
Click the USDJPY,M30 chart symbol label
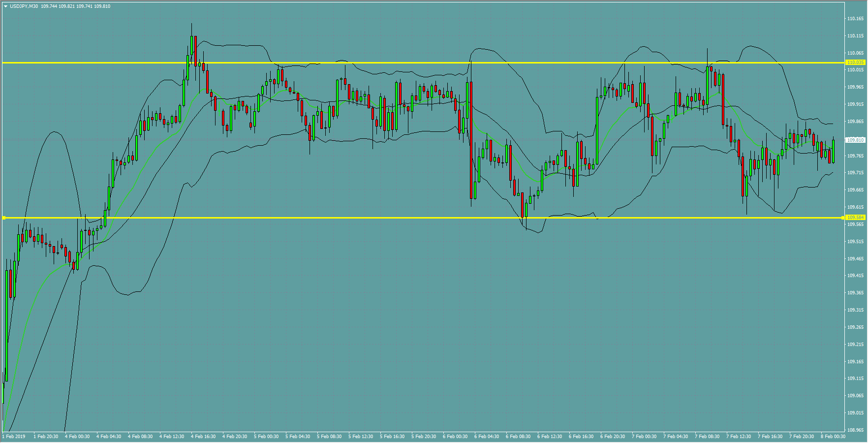(24, 6)
